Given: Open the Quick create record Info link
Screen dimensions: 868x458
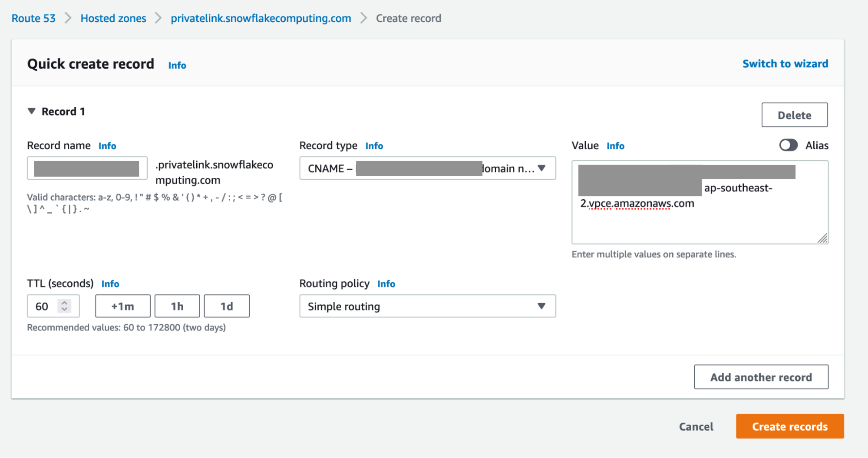Looking at the screenshot, I should (177, 65).
